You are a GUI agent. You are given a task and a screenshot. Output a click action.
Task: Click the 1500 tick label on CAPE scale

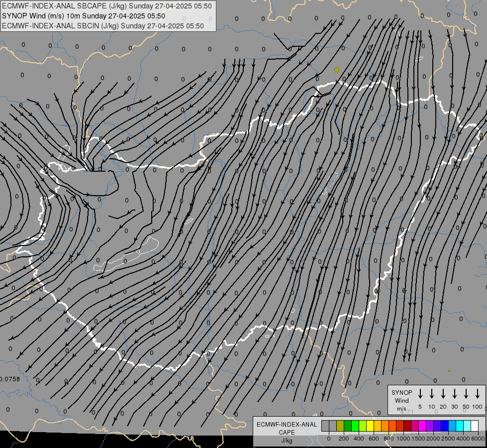(x=418, y=439)
